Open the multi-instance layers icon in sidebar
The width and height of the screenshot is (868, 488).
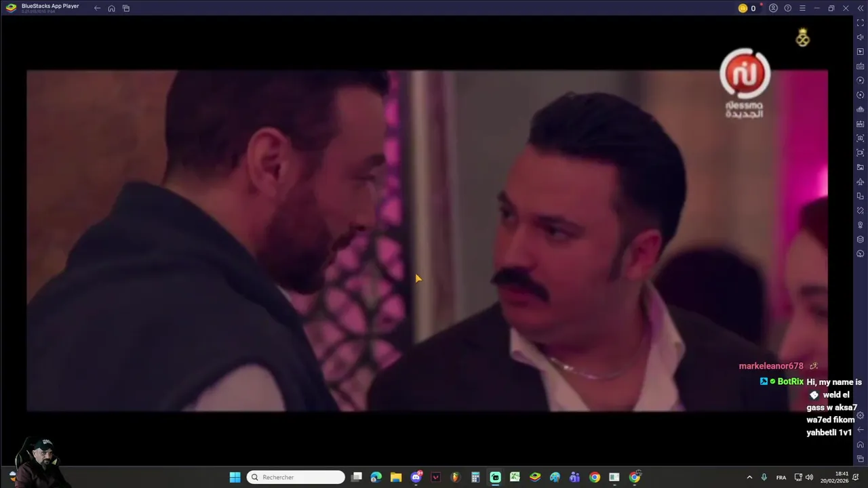point(861,239)
